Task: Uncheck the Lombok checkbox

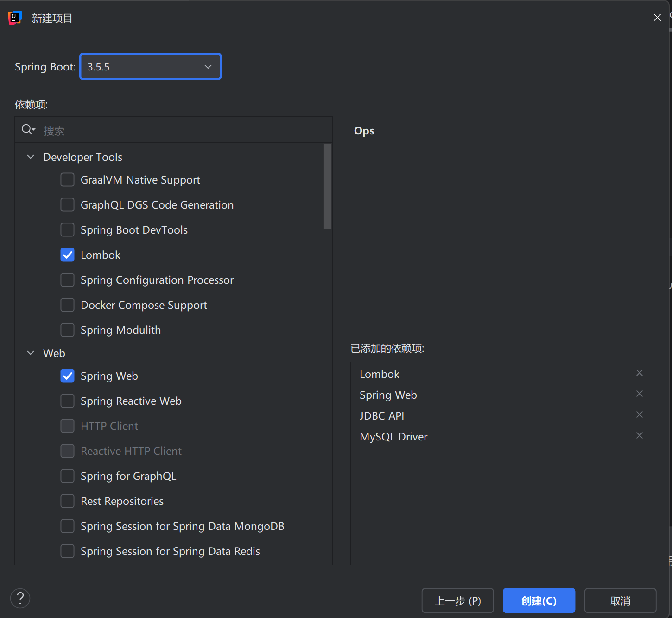Action: click(67, 255)
